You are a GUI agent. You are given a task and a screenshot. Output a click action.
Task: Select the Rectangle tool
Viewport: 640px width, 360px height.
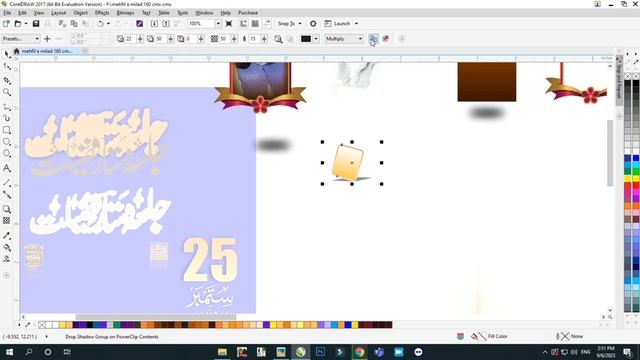7,130
